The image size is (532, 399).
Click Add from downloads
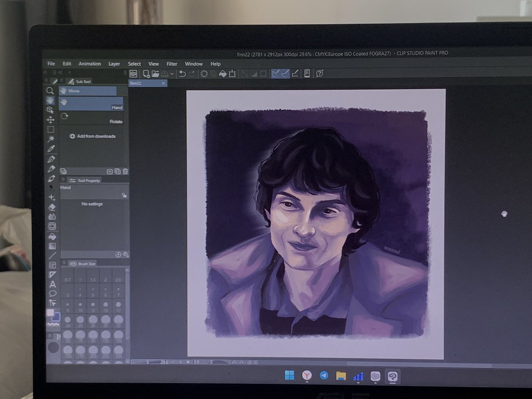point(93,136)
